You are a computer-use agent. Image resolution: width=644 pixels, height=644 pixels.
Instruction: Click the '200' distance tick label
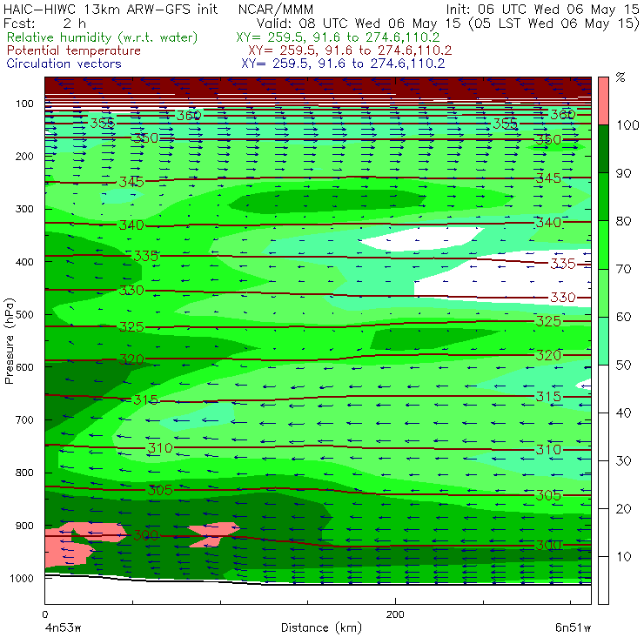(395, 614)
